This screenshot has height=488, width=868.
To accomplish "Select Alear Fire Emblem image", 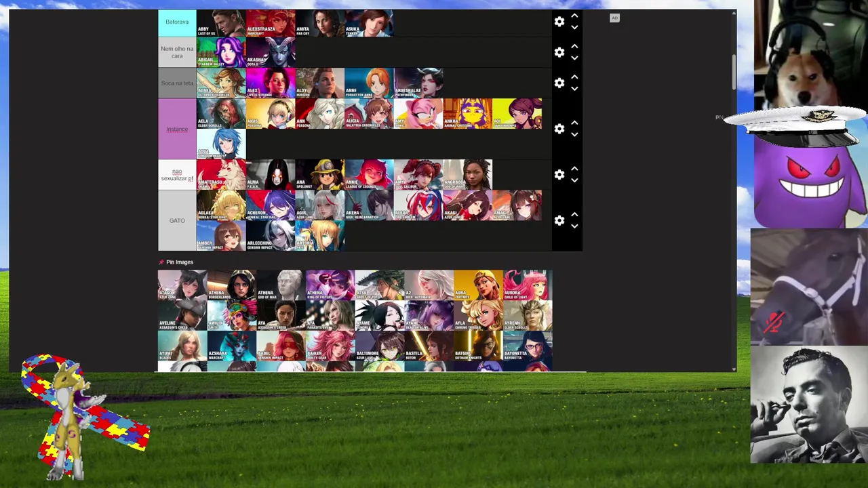I will click(418, 205).
